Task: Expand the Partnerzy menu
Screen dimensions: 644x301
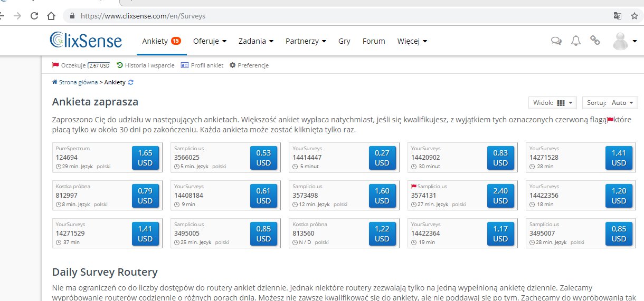Action: (306, 41)
